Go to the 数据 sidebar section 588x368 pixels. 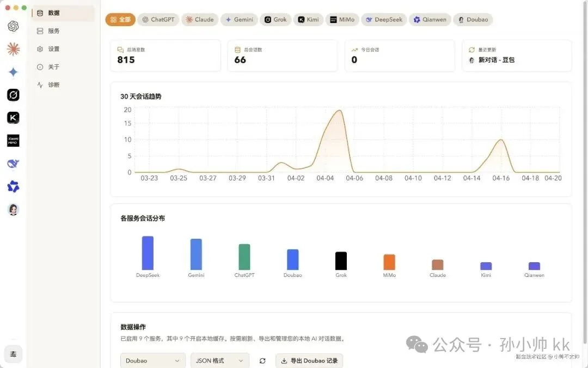click(63, 13)
